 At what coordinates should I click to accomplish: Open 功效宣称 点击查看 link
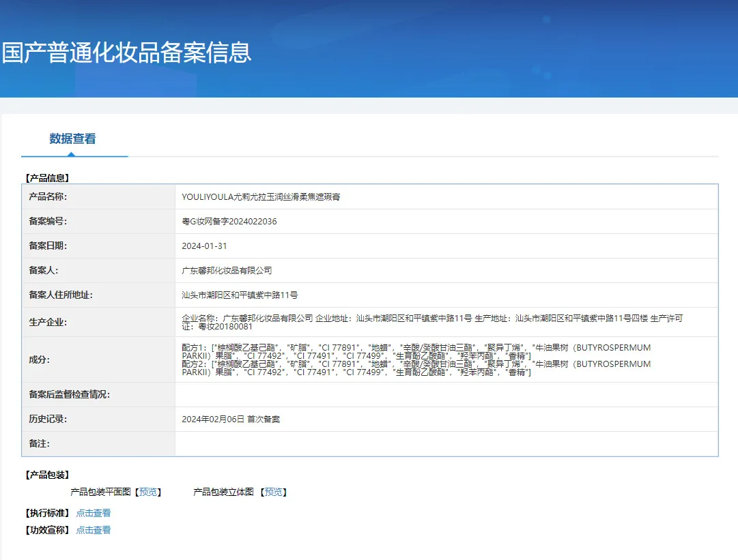click(94, 530)
